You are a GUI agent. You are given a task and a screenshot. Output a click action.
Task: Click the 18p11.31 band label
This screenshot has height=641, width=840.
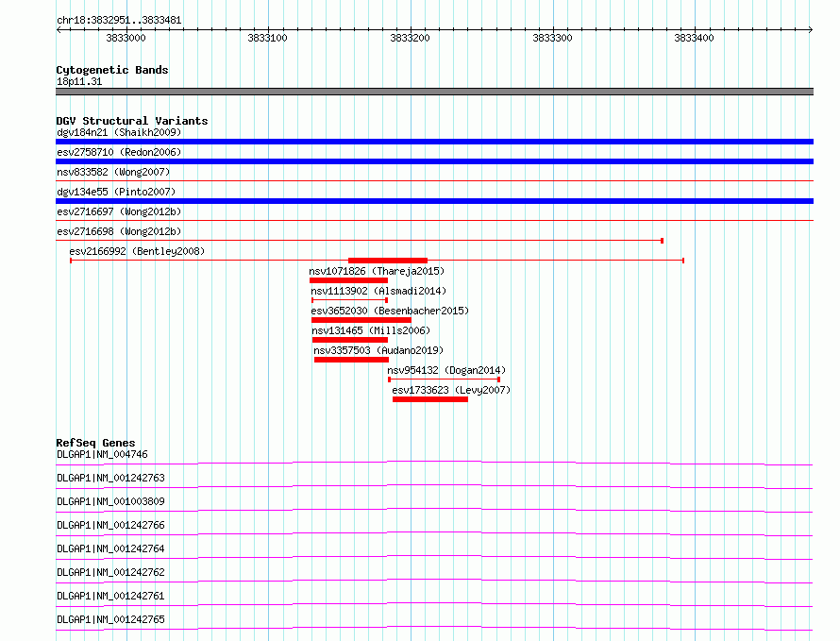[x=79, y=81]
